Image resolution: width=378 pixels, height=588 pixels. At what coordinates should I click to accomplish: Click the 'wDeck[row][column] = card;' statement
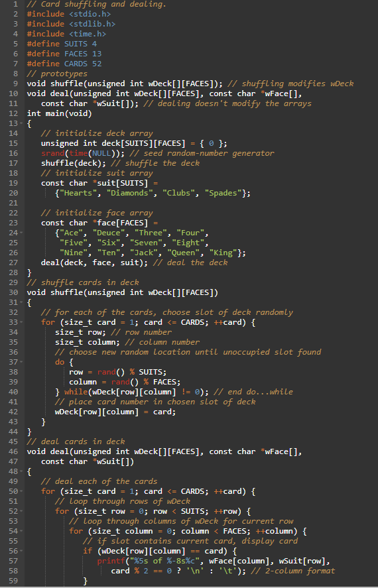(x=115, y=412)
